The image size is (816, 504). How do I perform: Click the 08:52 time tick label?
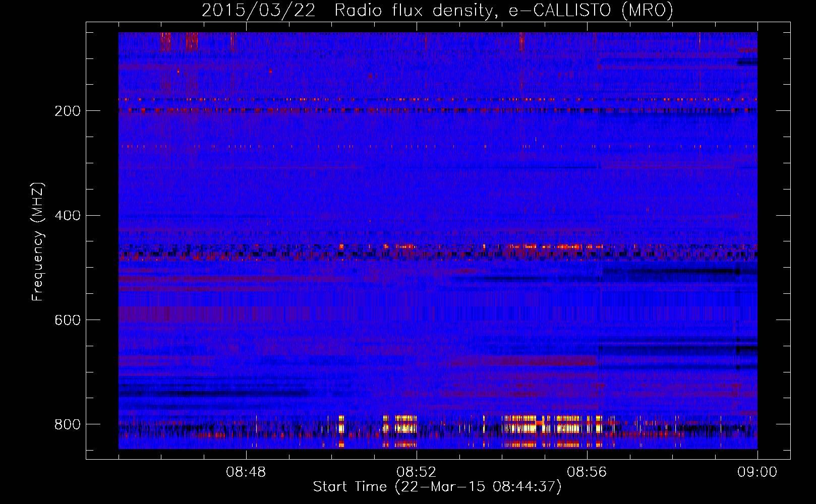tap(417, 472)
